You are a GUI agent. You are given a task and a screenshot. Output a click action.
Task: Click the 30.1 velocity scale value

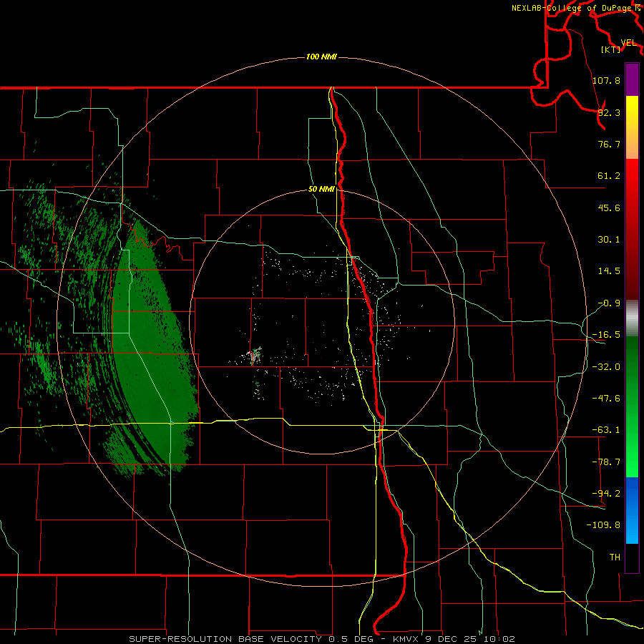609,240
